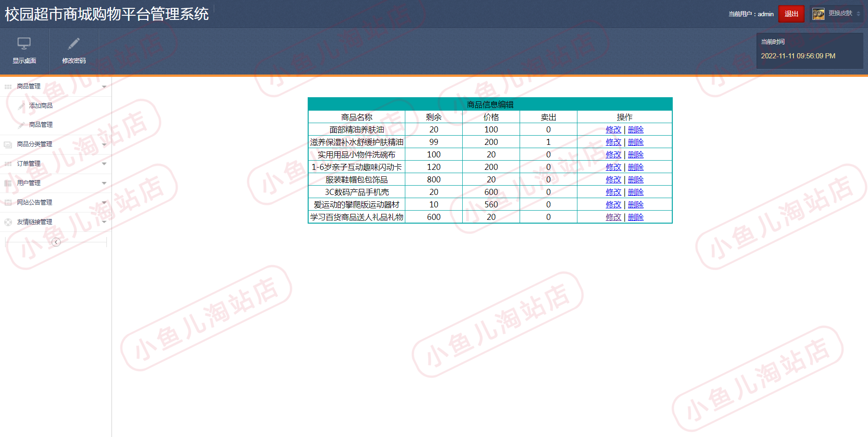Click product name 1-6岁亲子互动趣味闪动卡
868x437 pixels.
[357, 167]
